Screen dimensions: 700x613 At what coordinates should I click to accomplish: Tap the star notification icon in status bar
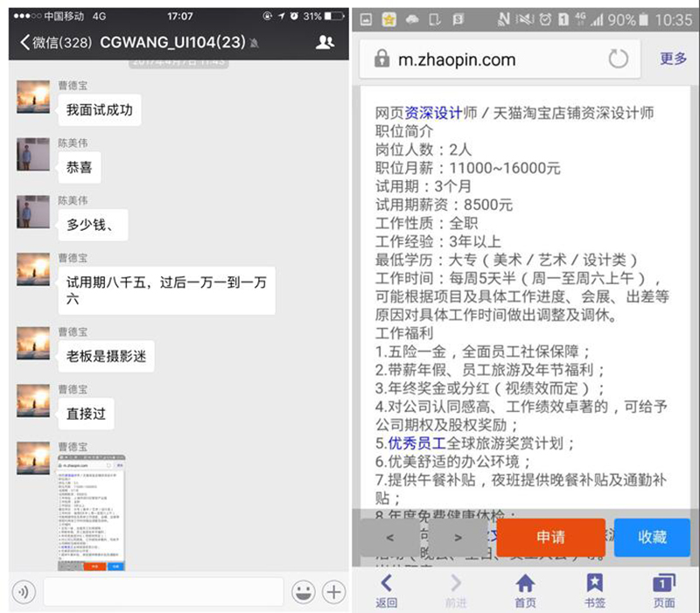[388, 19]
